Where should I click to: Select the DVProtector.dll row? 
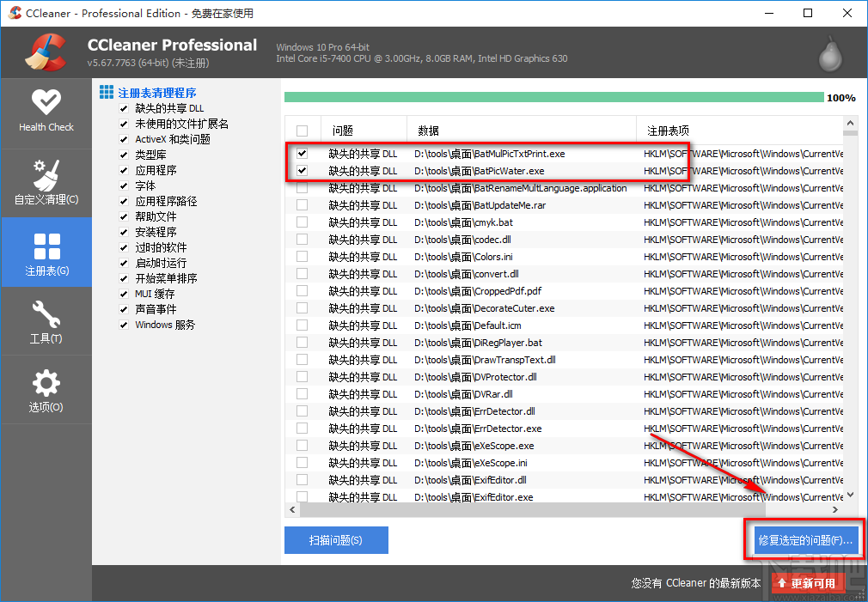pyautogui.click(x=564, y=377)
